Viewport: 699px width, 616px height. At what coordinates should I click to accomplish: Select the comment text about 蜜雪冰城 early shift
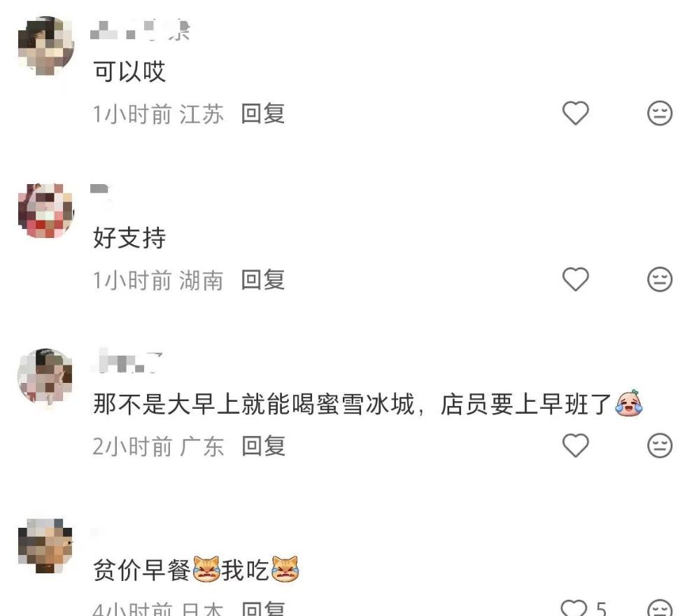[368, 404]
